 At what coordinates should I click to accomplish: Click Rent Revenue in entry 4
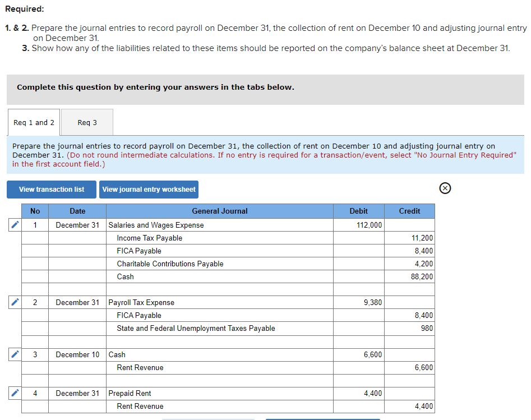coord(220,406)
